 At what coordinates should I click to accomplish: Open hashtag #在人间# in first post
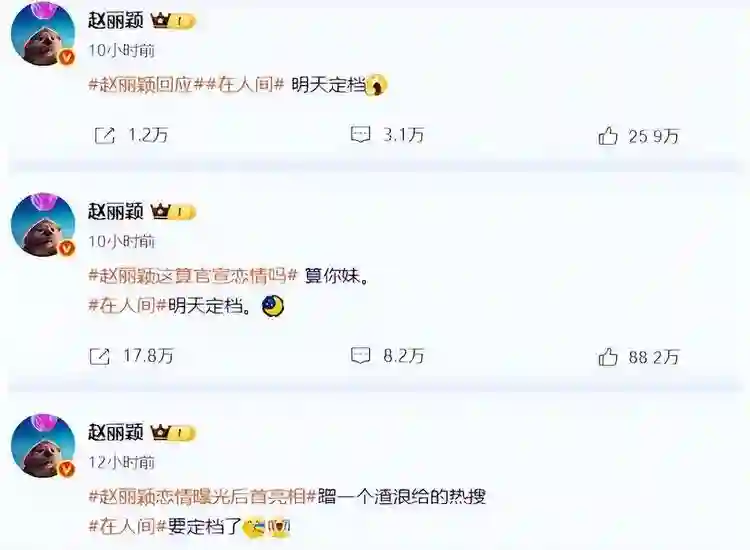click(246, 85)
